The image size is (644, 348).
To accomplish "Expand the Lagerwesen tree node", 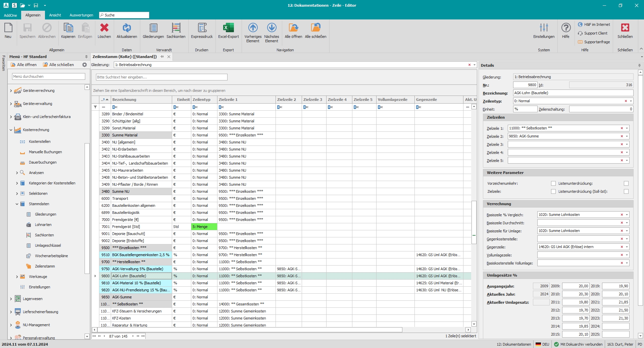I will point(11,299).
